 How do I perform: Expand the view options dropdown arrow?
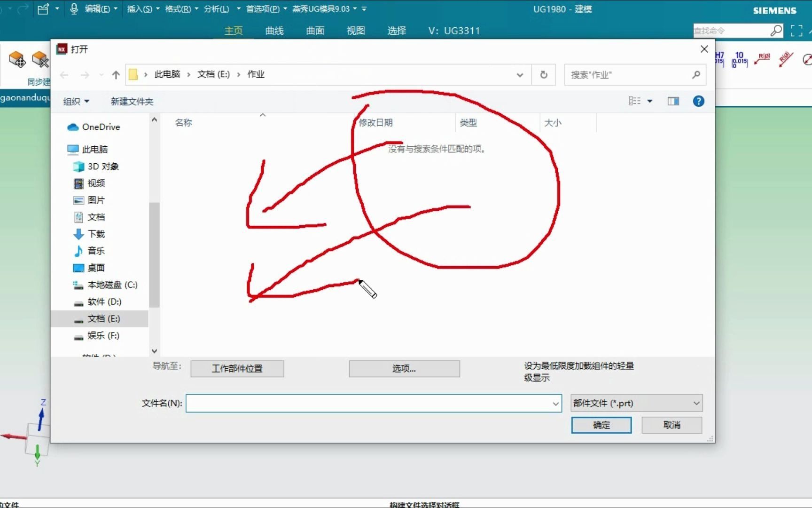(650, 101)
